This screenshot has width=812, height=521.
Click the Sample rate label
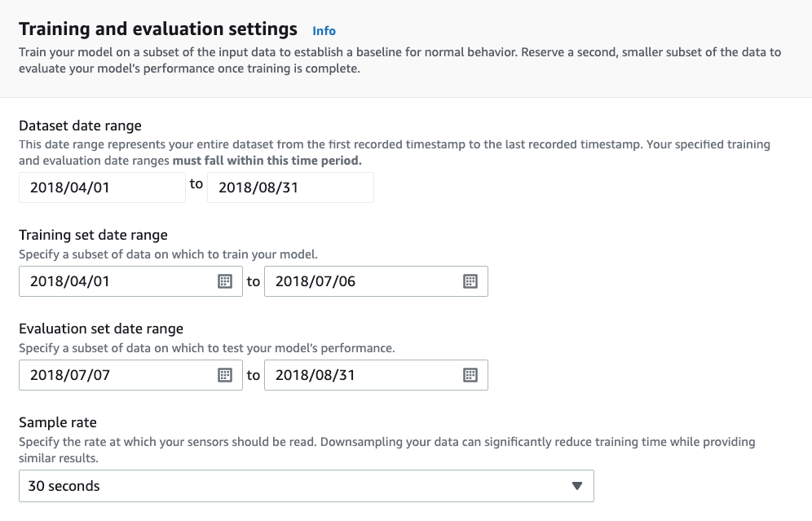click(x=58, y=422)
